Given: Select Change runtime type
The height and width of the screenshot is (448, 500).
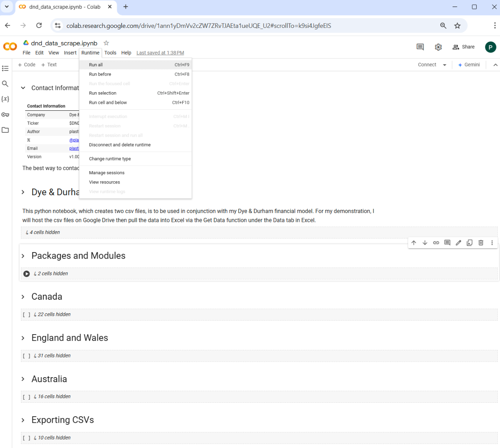Looking at the screenshot, I should 136,159.
